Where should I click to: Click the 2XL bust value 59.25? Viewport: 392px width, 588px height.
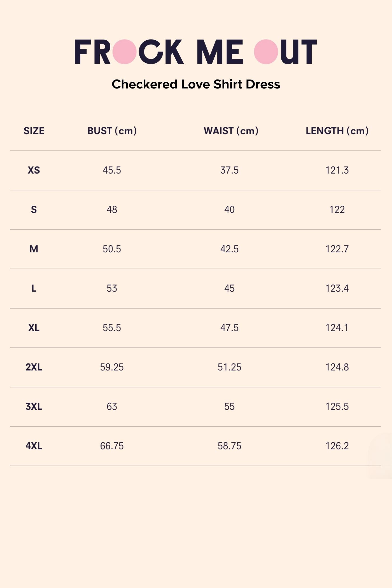click(112, 367)
